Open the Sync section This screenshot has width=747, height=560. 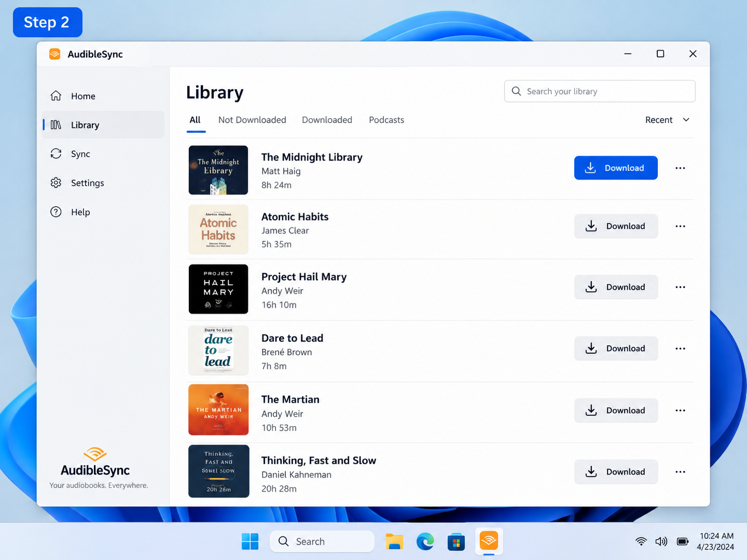tap(103, 154)
